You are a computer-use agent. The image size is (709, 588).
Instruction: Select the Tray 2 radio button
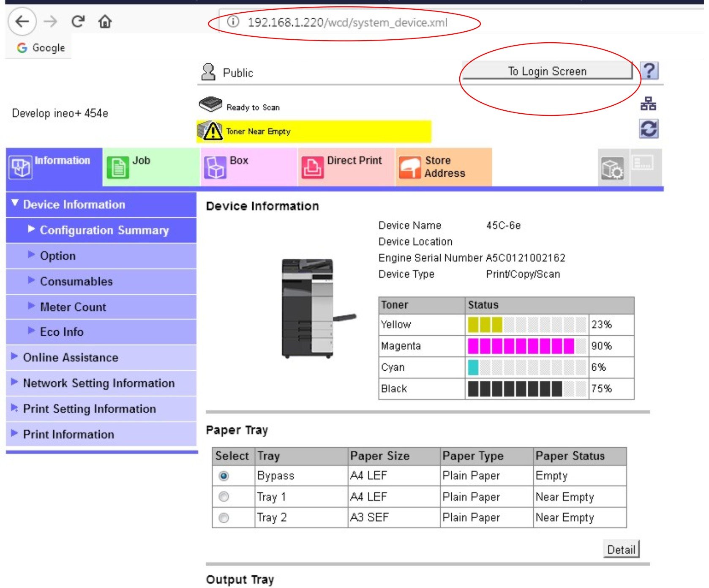pos(224,517)
